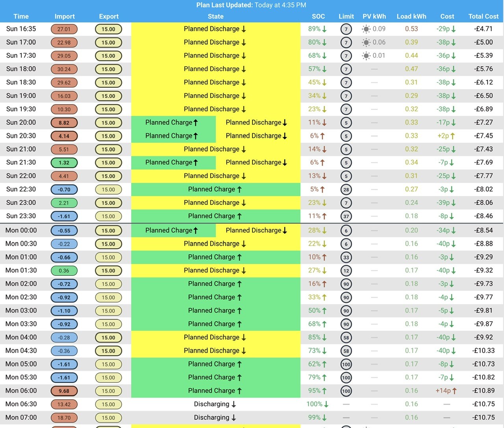Click import rate pill 27.01
The width and height of the screenshot is (504, 428).
64,29
